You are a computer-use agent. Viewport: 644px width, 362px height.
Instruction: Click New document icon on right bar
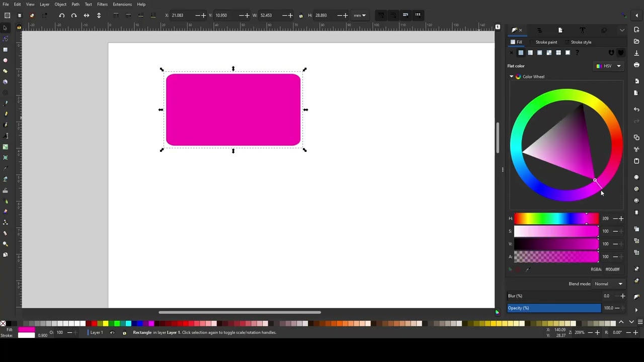(636, 30)
